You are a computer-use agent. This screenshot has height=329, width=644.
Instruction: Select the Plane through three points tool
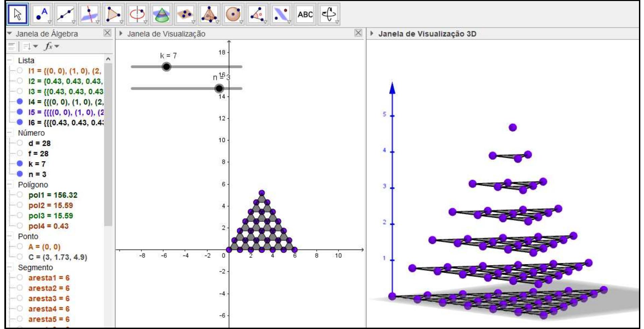tap(185, 14)
